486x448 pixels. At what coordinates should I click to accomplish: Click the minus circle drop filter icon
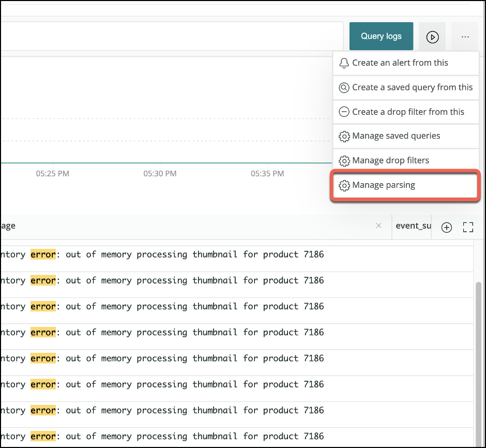[x=344, y=112]
